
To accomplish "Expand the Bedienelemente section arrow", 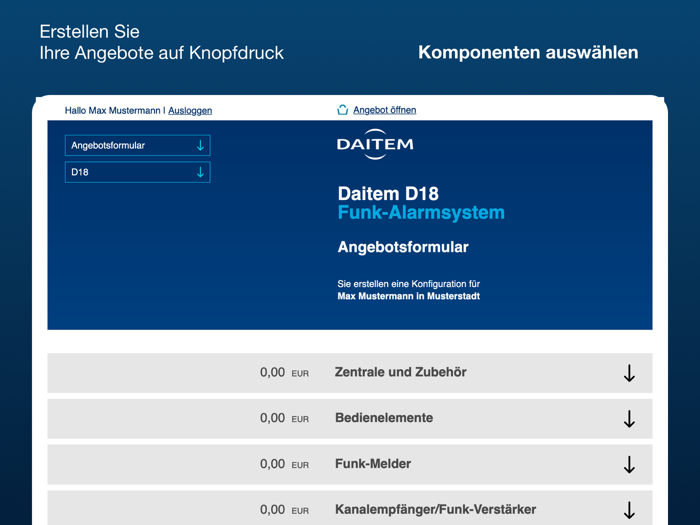I will pyautogui.click(x=629, y=419).
